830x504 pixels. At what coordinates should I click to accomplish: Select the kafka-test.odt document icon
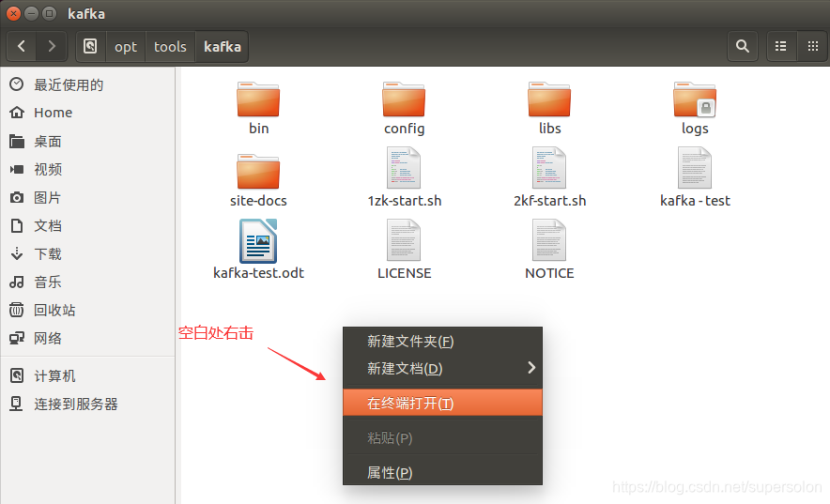(x=258, y=241)
